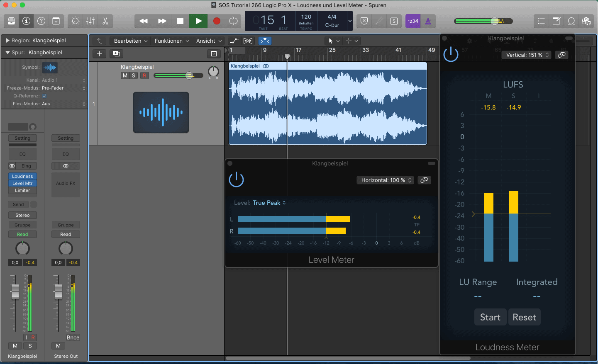Open the List Editors icon
This screenshot has height=364, width=598.
541,21
